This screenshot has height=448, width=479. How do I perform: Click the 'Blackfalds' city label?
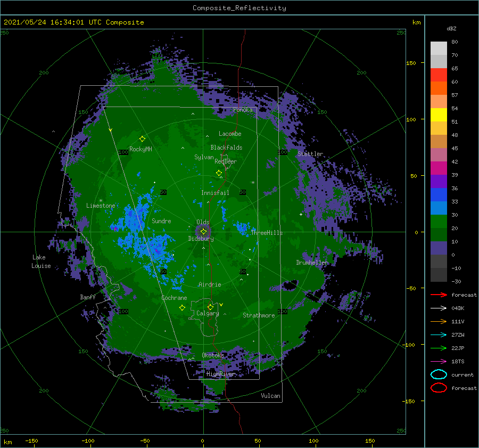click(226, 148)
